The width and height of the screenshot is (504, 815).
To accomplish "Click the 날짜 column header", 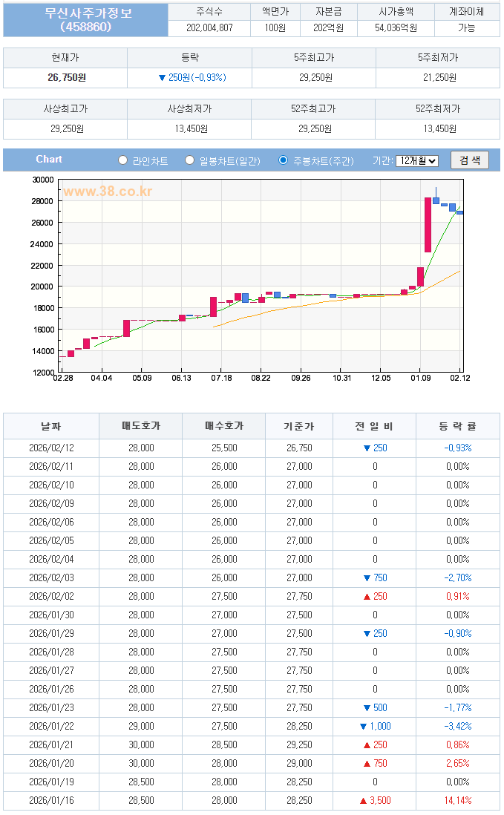I will pyautogui.click(x=51, y=426).
